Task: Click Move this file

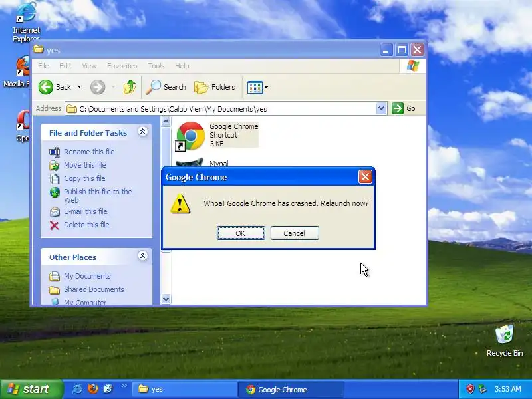Action: pos(85,165)
